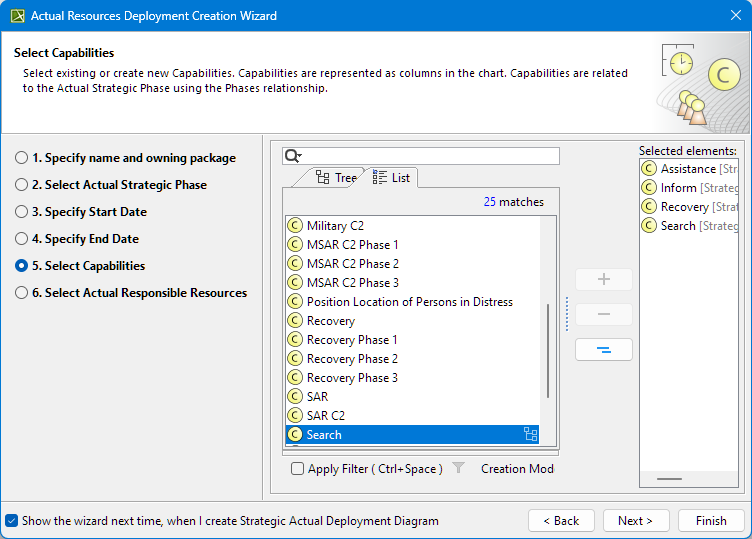This screenshot has height=539, width=752.
Task: Click into the search input field
Action: point(430,156)
